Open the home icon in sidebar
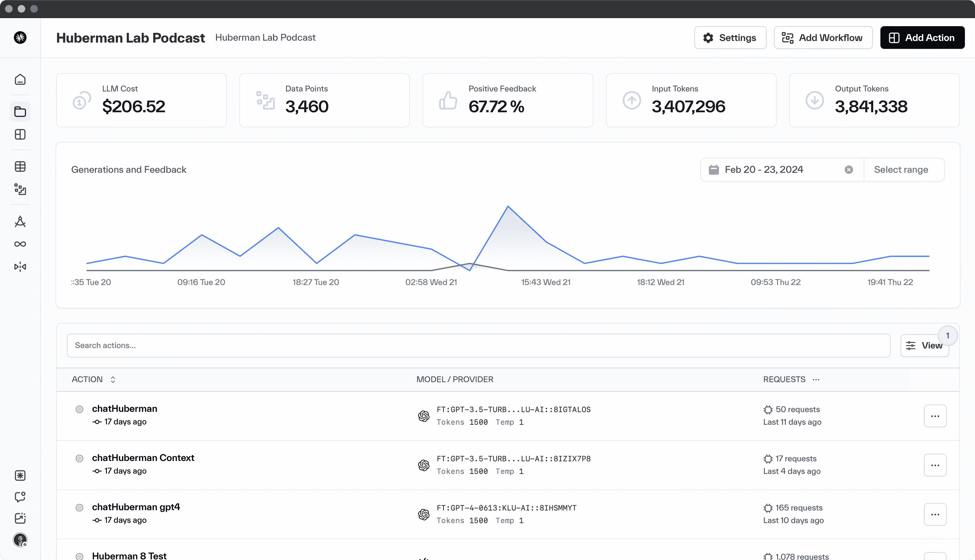Viewport: 975px width, 560px height. [x=20, y=79]
